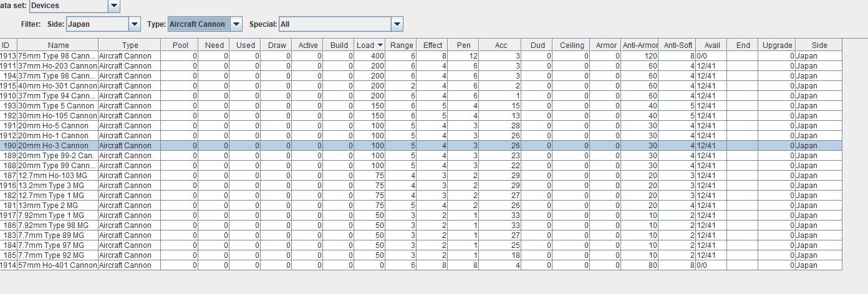This screenshot has height=294, width=868.
Task: Click the highlighted 20mm Ho-3 Cannon row
Action: [421, 146]
